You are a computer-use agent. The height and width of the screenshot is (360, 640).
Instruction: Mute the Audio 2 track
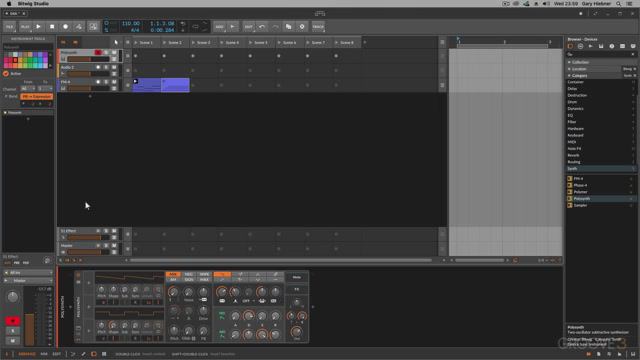pyautogui.click(x=114, y=67)
